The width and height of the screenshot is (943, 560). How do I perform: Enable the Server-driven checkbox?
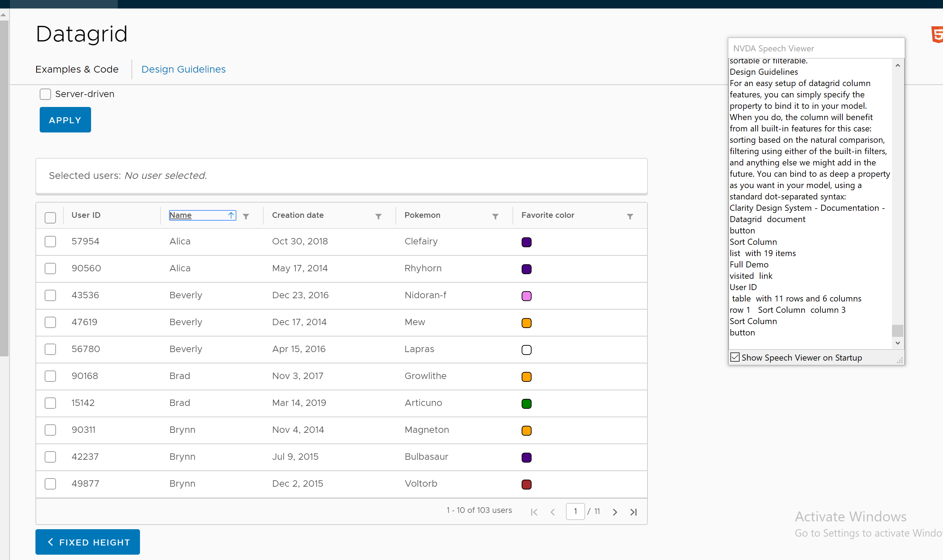click(x=45, y=94)
